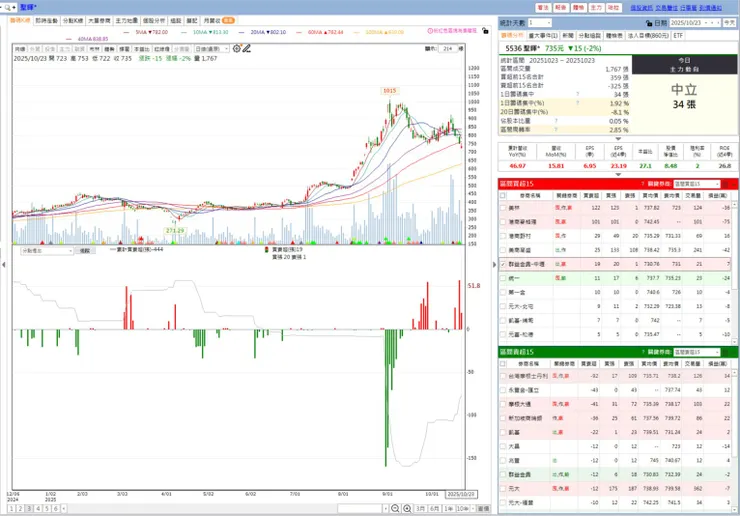Set chart range with 1年 button
This screenshot has width=740, height=516.
coord(448,508)
